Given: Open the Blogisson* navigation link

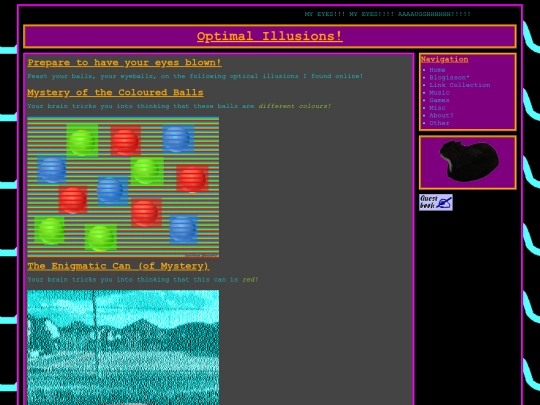Looking at the screenshot, I should (x=449, y=77).
